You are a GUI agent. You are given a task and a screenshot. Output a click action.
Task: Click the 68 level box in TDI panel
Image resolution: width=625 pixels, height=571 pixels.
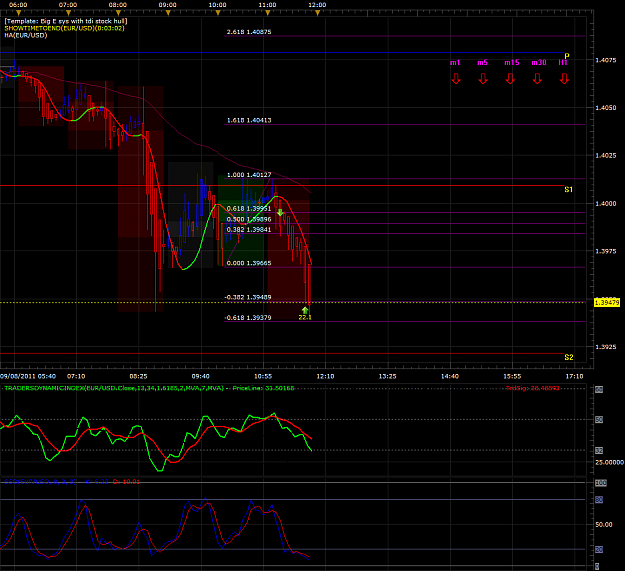599,389
